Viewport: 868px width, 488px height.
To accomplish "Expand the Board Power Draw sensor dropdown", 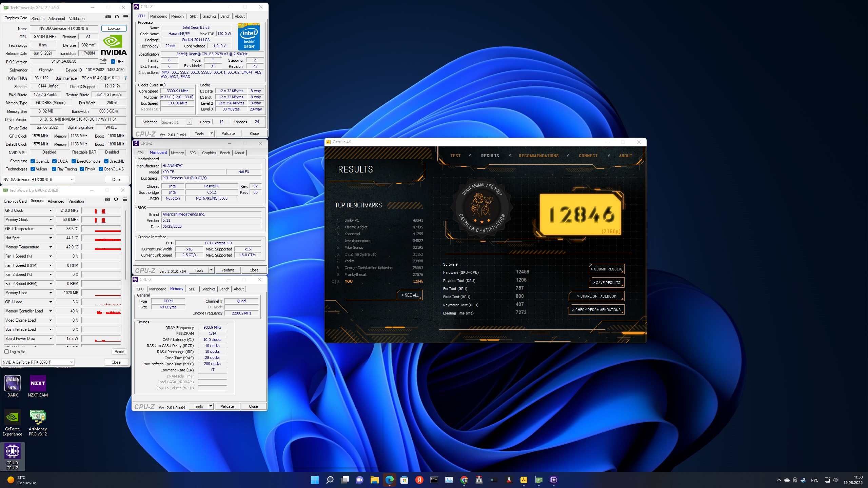I will [x=51, y=339].
